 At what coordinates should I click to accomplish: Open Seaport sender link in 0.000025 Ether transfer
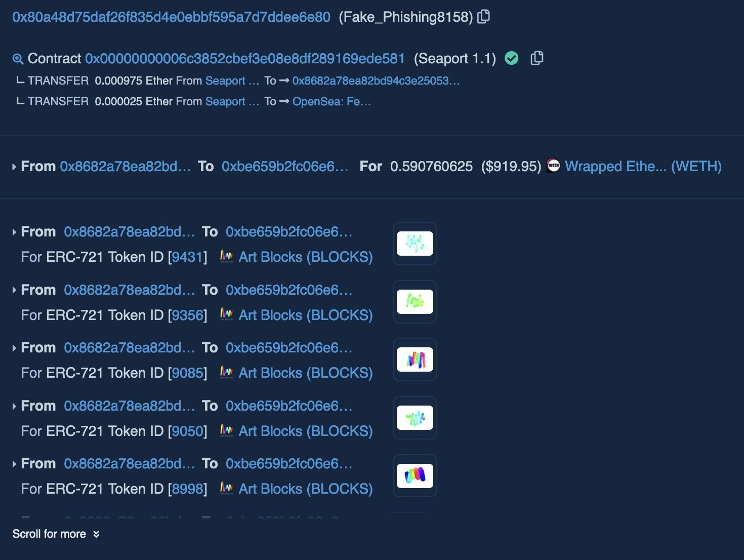(232, 101)
